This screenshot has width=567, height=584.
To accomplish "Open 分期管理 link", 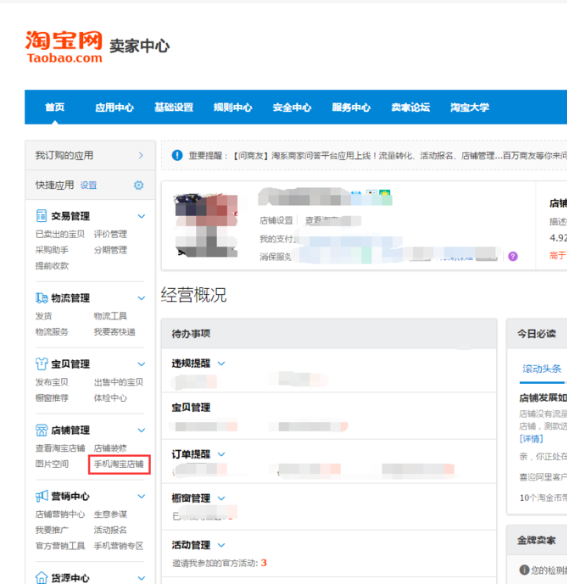I will coord(110,250).
